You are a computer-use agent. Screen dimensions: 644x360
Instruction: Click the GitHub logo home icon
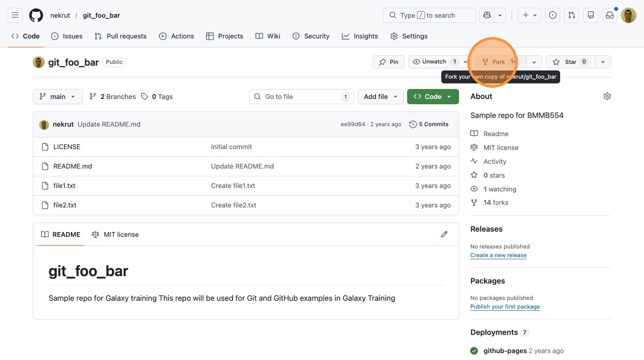[36, 16]
